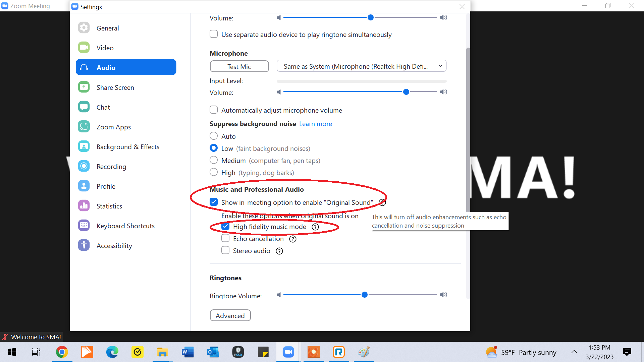Open the Learn more link
644x362 pixels.
coord(316,124)
